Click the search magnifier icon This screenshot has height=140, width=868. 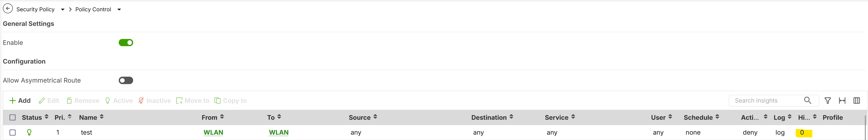click(807, 100)
